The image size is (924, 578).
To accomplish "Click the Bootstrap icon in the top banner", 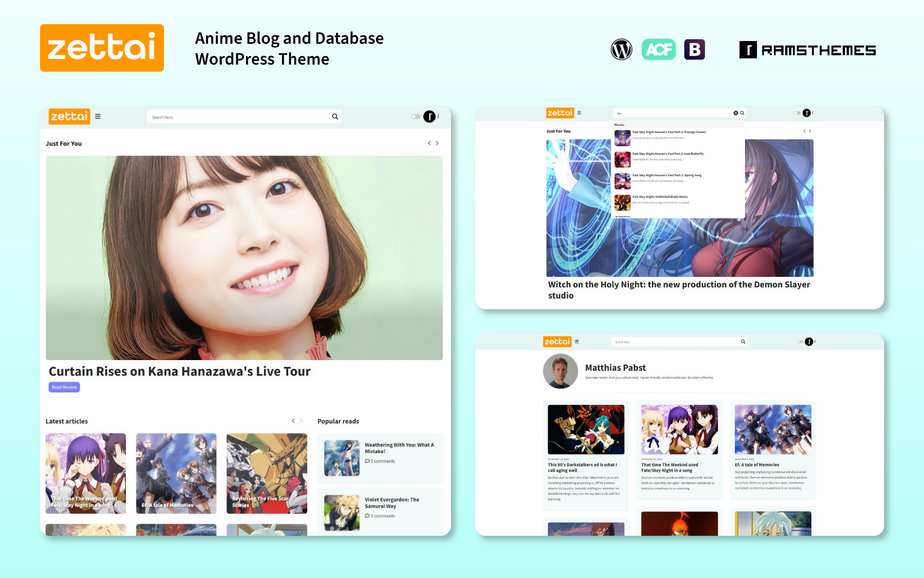I will [x=694, y=50].
